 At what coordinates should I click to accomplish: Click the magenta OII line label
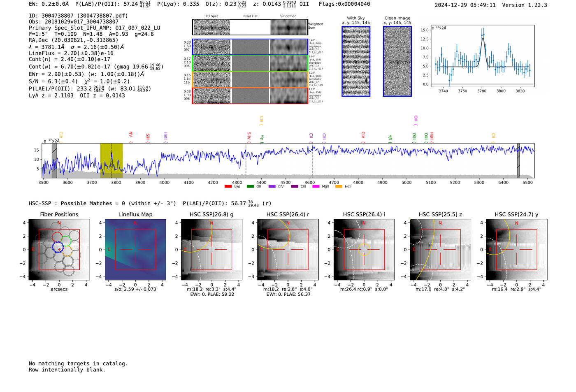coord(416,121)
